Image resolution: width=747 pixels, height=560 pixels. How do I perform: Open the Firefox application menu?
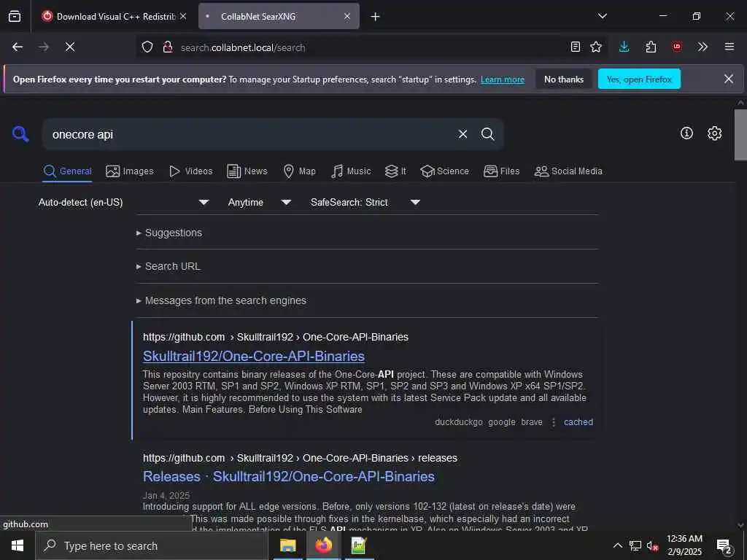pyautogui.click(x=729, y=47)
